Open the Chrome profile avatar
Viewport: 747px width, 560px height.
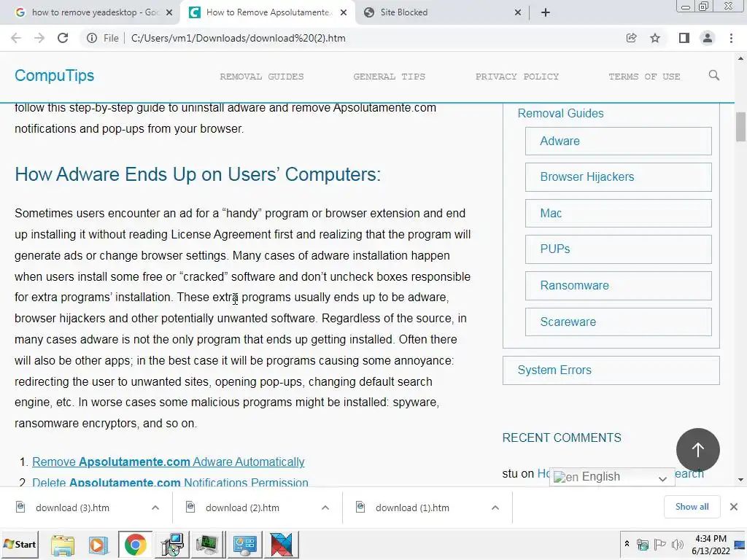pos(708,38)
